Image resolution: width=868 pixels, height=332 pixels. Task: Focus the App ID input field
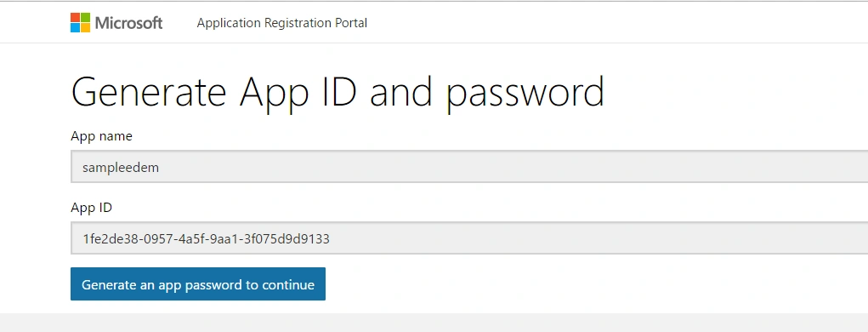[469, 238]
